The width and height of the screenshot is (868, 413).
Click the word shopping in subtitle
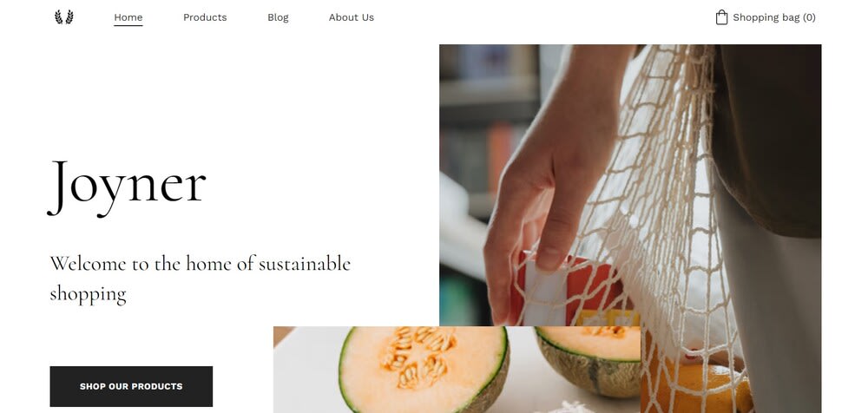tap(88, 294)
